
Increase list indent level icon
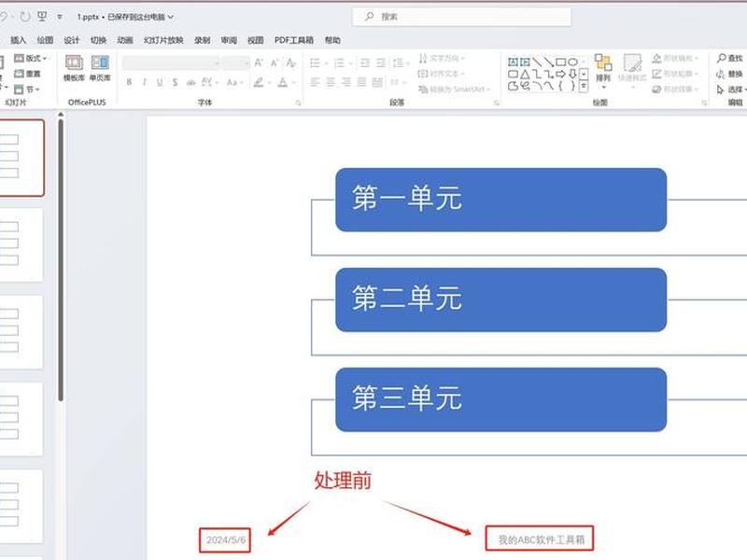tap(380, 63)
